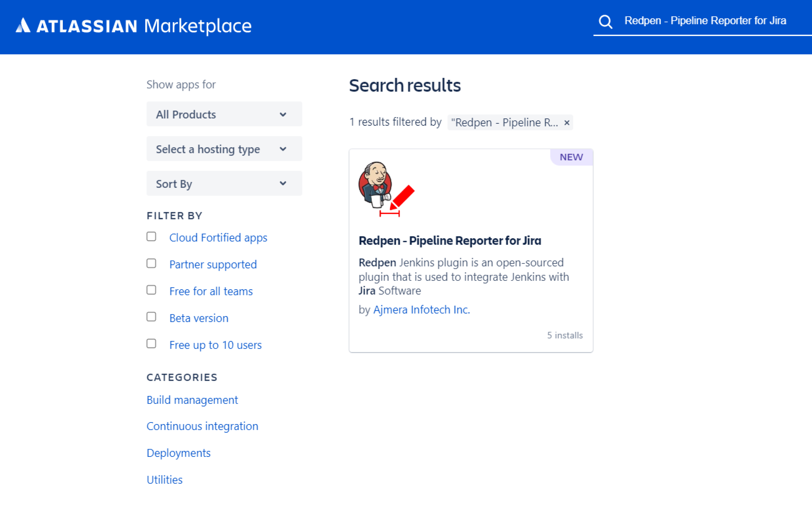The image size is (812, 521).
Task: Click the Partner supported filter link
Action: coord(213,264)
